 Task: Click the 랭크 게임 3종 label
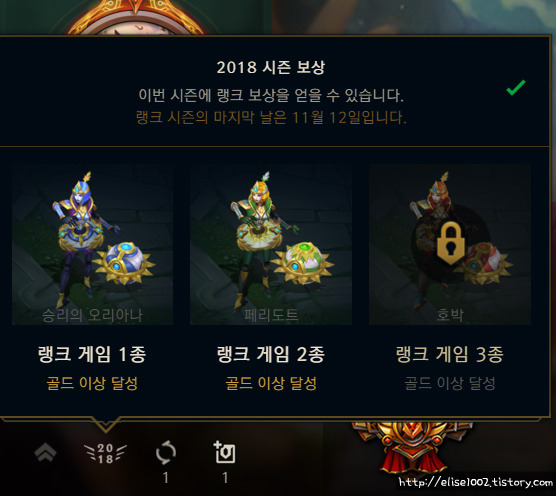click(x=450, y=354)
